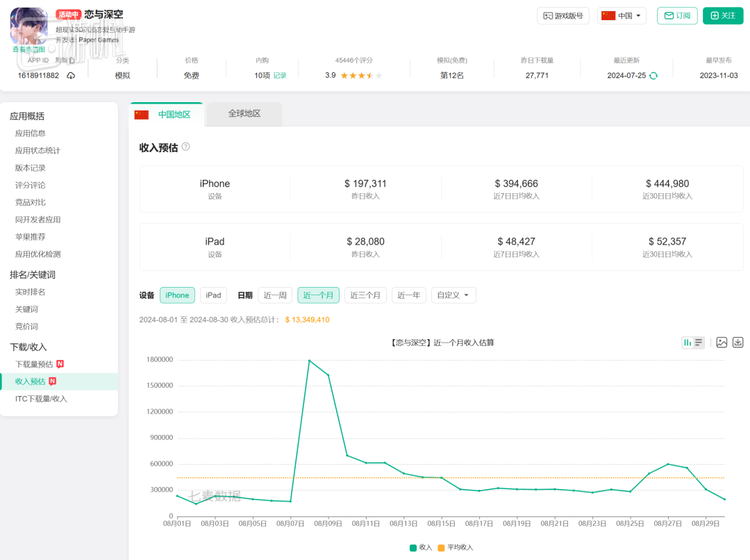Select the iPad device filter
The width and height of the screenshot is (750, 560).
(213, 295)
